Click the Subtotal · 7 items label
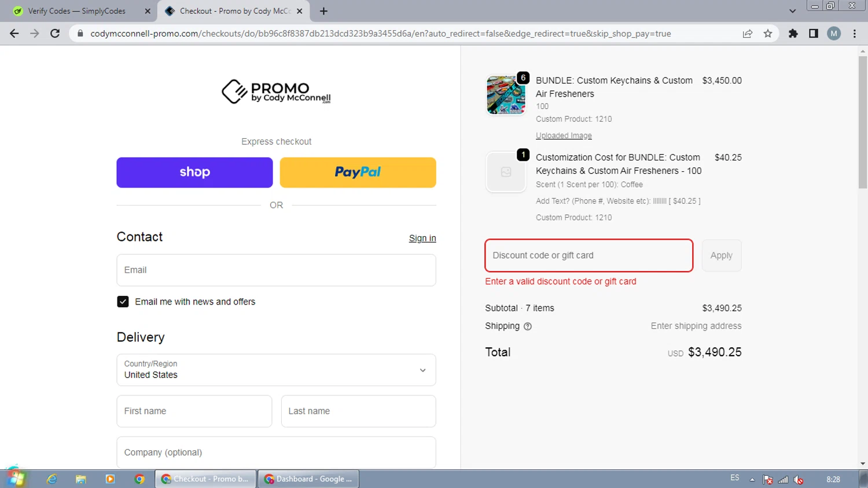Screen dimensions: 868x488 520,308
